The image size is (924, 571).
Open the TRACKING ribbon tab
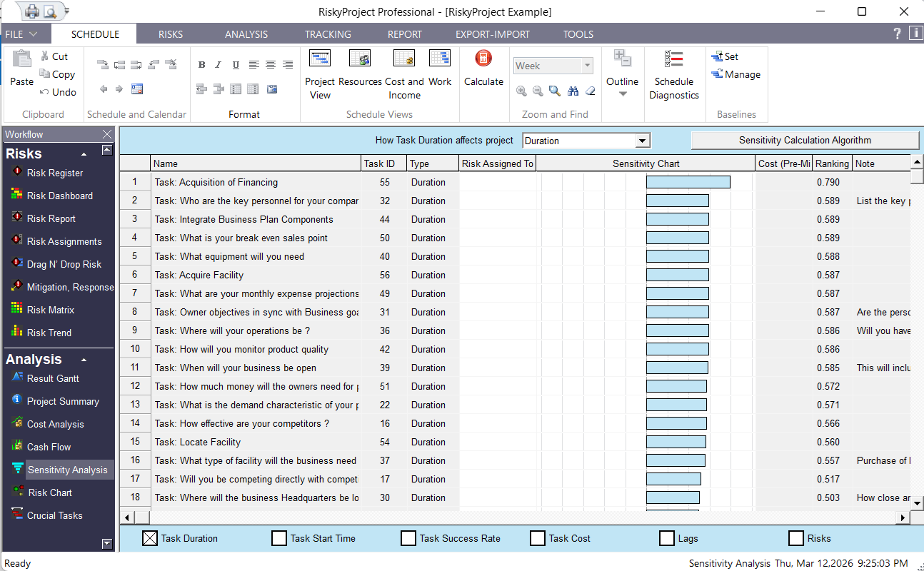coord(327,34)
